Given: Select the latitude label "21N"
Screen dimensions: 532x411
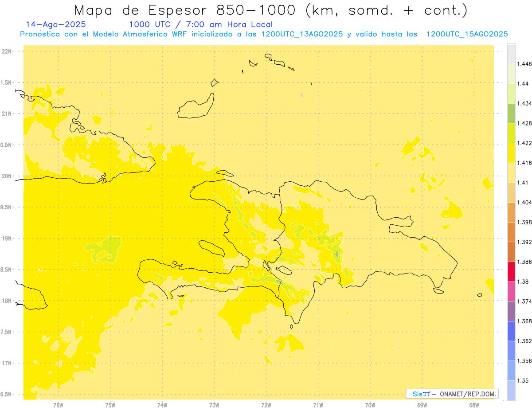Looking at the screenshot, I should pyautogui.click(x=6, y=114).
